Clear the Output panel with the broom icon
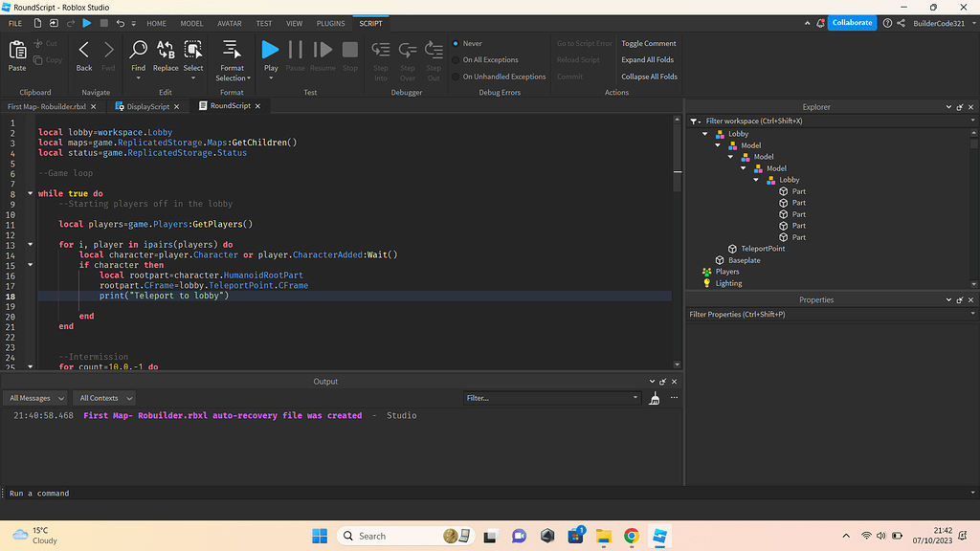This screenshot has height=551, width=980. point(655,397)
